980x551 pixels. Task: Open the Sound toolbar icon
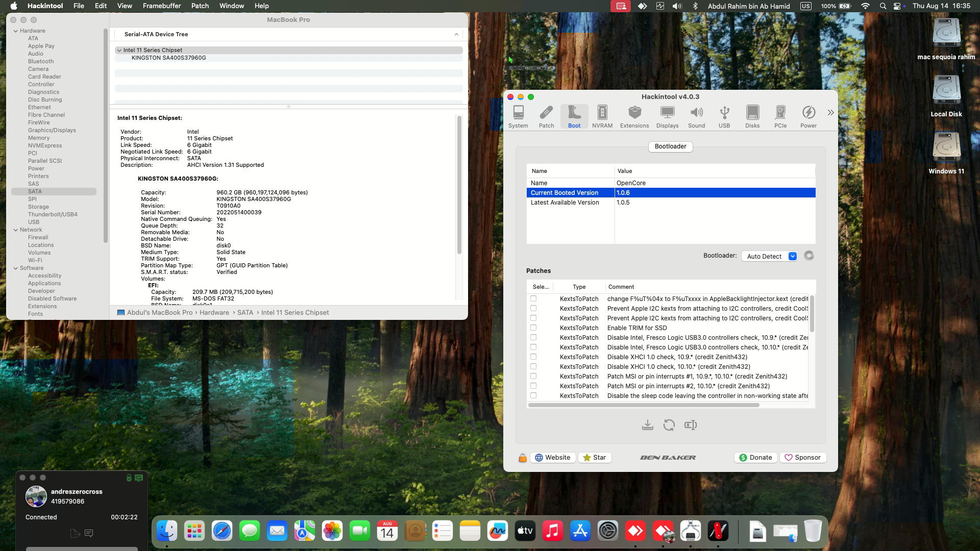pyautogui.click(x=696, y=116)
